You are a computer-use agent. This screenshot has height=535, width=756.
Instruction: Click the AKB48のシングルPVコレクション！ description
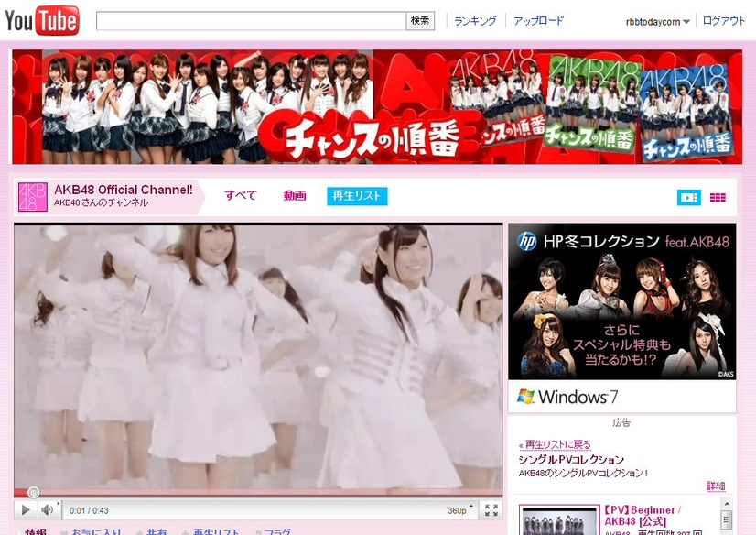pos(583,473)
